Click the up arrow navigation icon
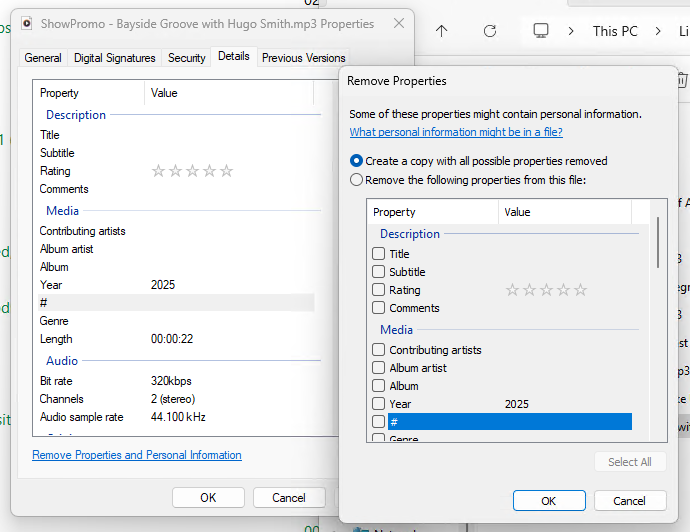Viewport: 690px width, 532px height. [x=441, y=31]
